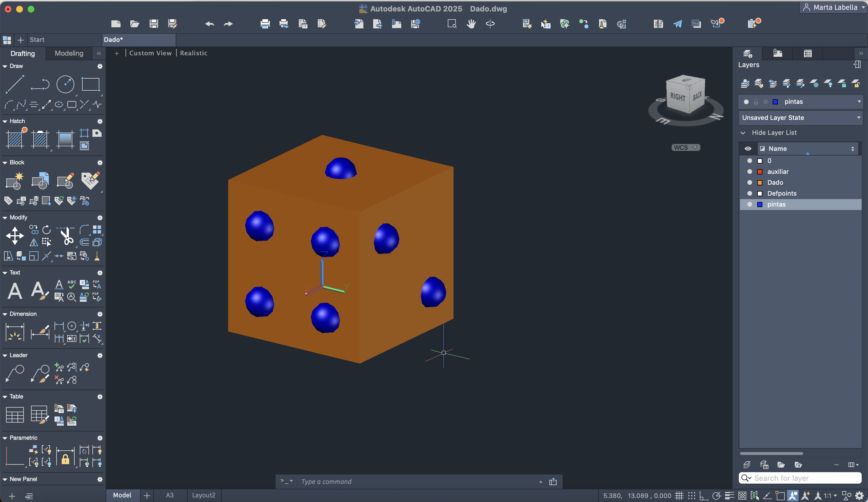
Task: Select the Line draw tool
Action: tap(15, 84)
